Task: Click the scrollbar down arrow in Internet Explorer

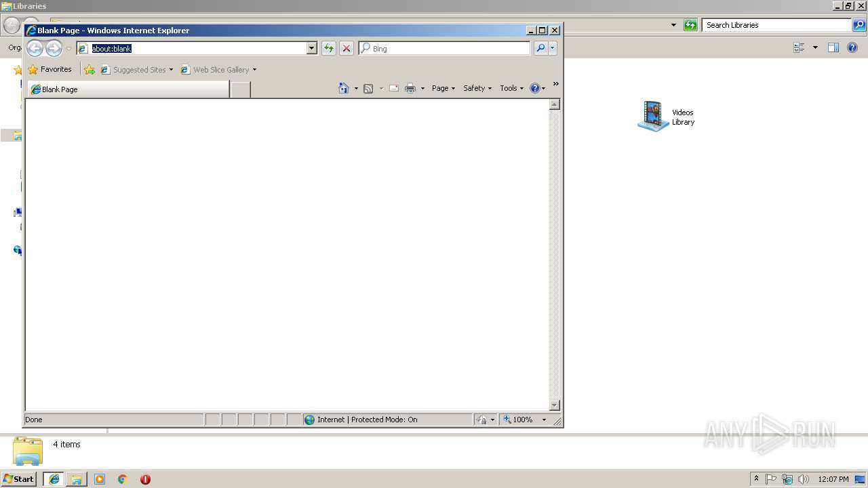Action: [554, 405]
